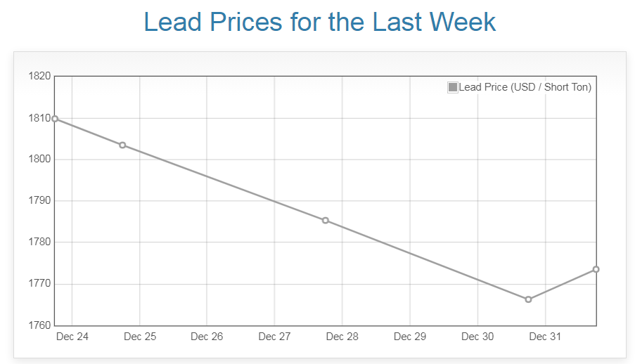This screenshot has height=364, width=635.
Task: Select the data point between Dec 24 and Dec 25
Action: click(122, 145)
